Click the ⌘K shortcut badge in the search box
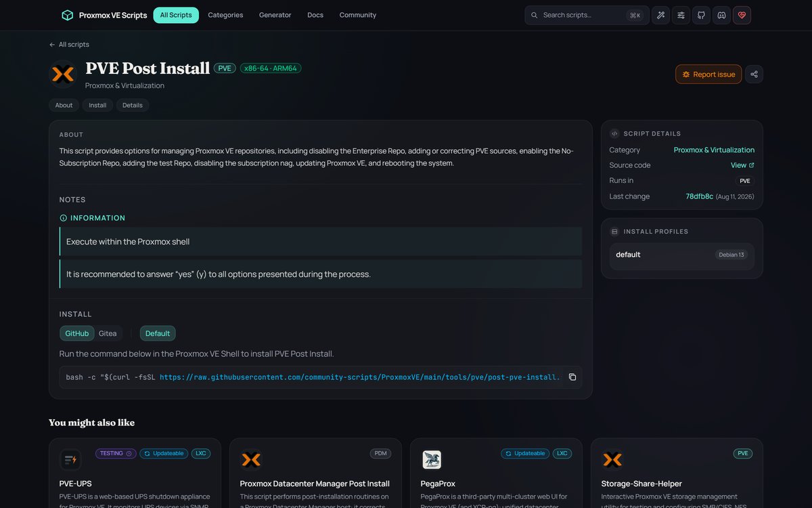Screen dimensions: 812x508 (x=635, y=15)
